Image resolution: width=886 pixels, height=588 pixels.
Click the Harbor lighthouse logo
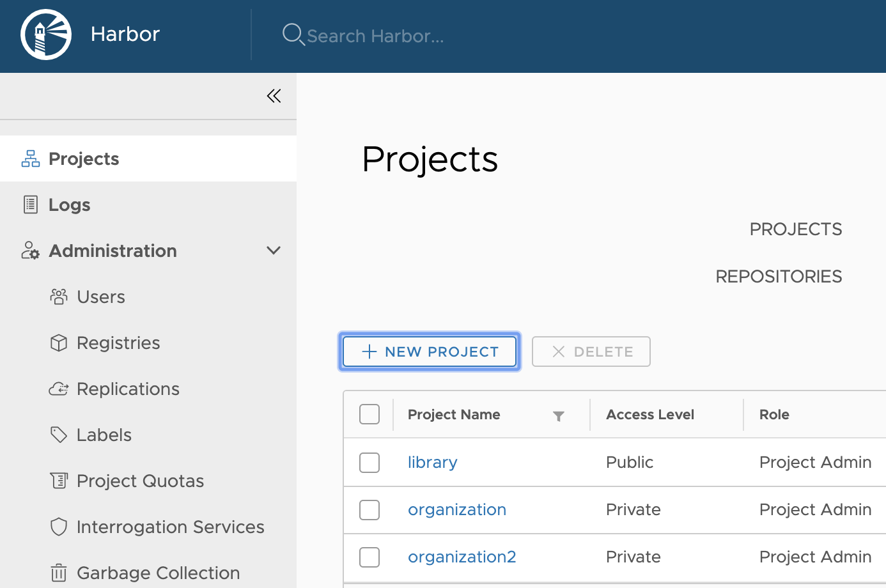point(46,35)
